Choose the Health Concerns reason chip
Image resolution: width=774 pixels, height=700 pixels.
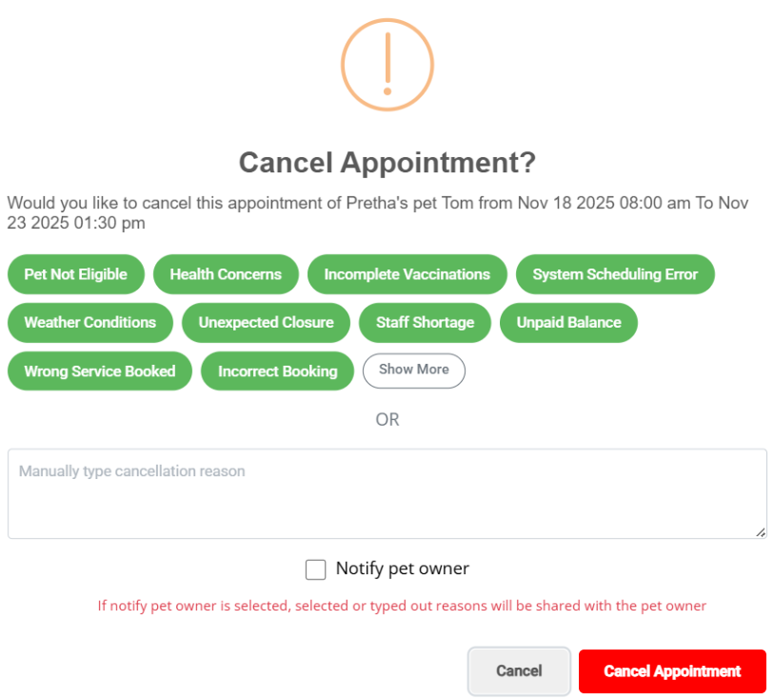click(226, 274)
